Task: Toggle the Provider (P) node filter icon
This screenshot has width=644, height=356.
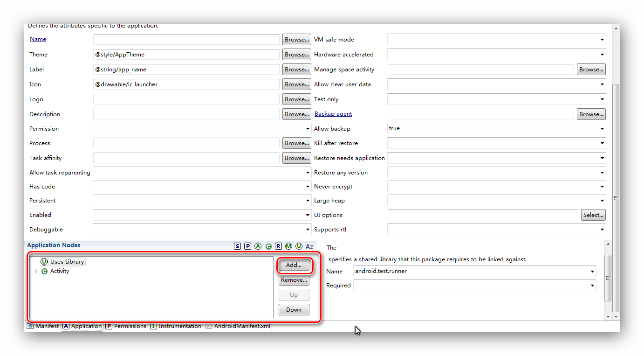Action: pyautogui.click(x=248, y=246)
